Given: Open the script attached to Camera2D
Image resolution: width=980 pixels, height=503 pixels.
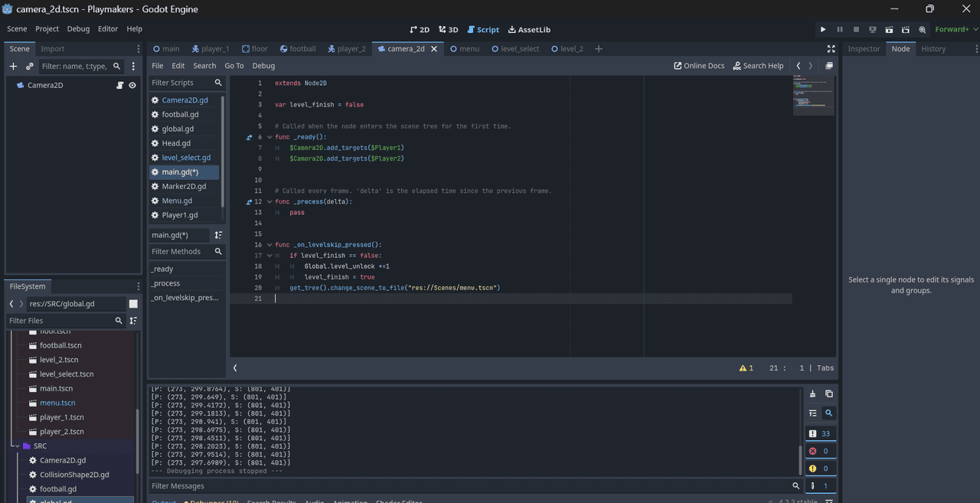Looking at the screenshot, I should 119,86.
